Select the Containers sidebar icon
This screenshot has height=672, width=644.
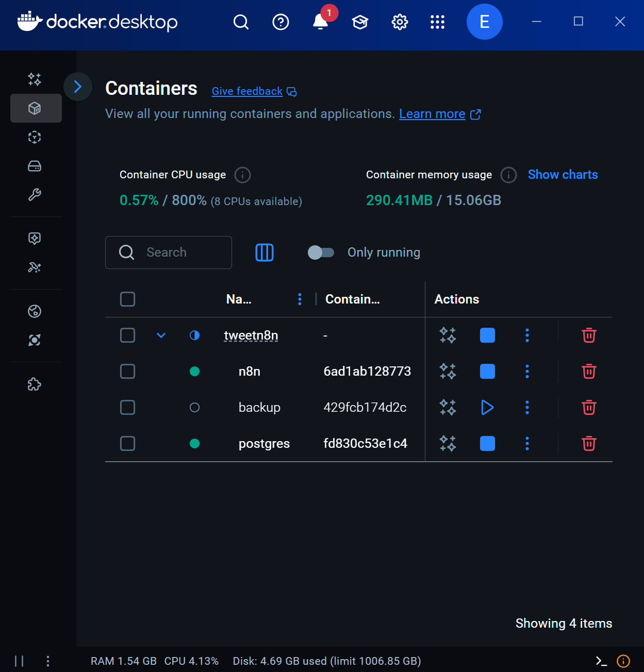coord(35,108)
